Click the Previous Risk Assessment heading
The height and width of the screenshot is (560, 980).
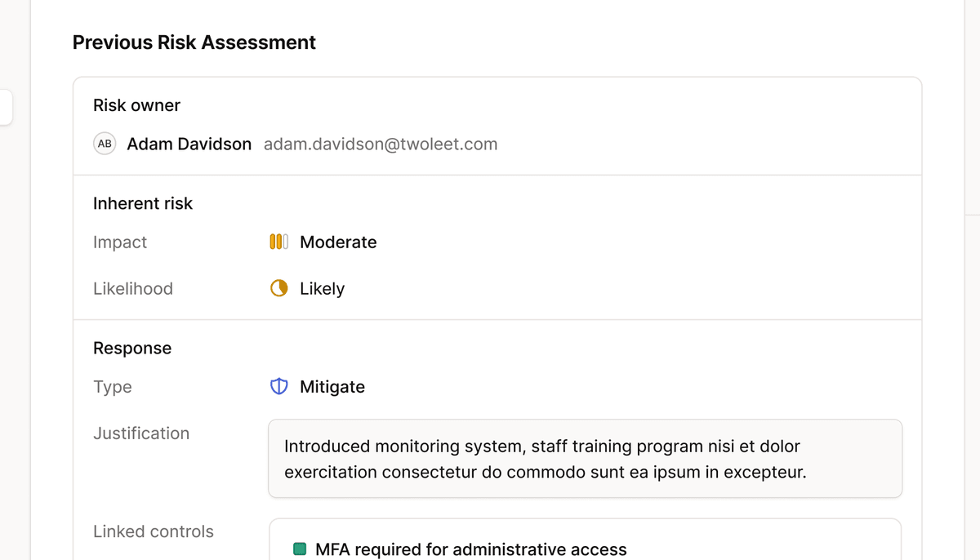pos(194,42)
